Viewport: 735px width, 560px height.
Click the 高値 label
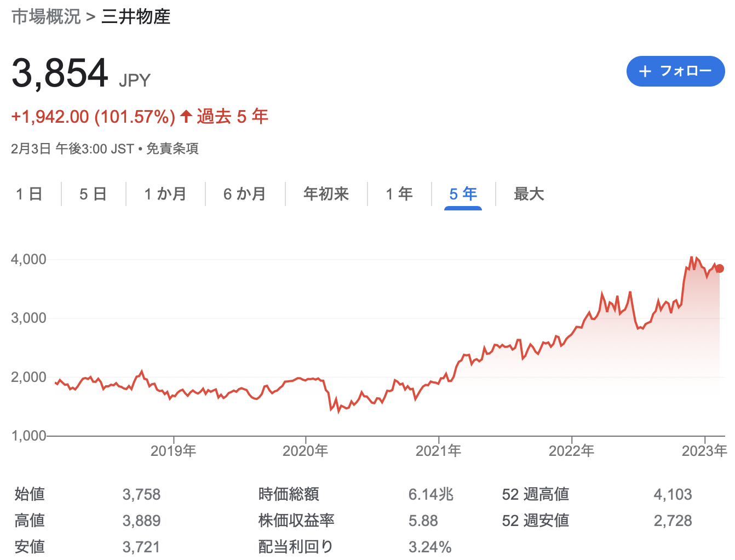click(x=30, y=521)
